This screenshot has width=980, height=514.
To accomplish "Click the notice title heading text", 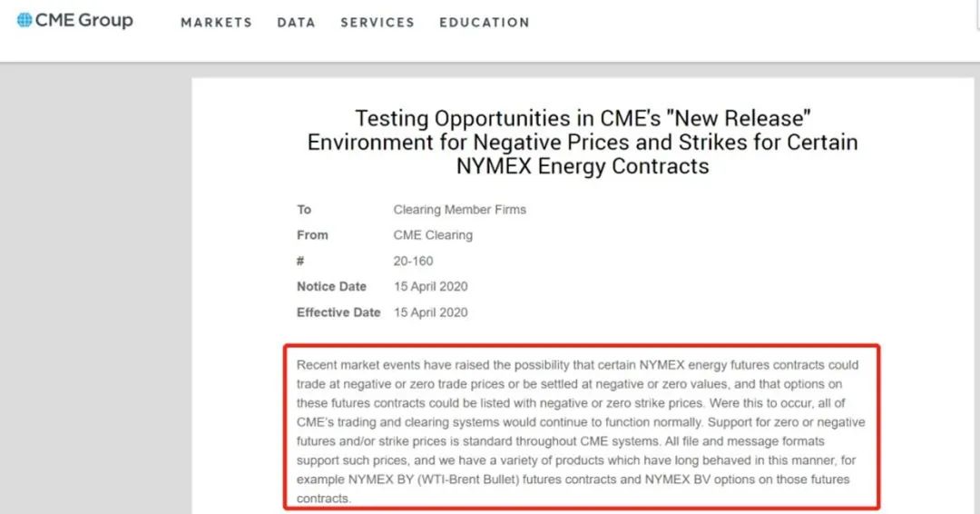I will coord(583,142).
